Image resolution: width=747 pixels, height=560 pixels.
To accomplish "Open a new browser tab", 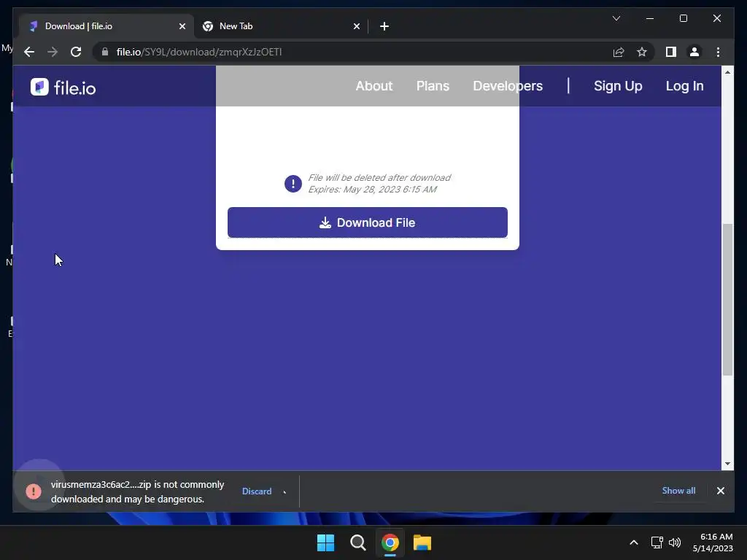I will coord(384,26).
